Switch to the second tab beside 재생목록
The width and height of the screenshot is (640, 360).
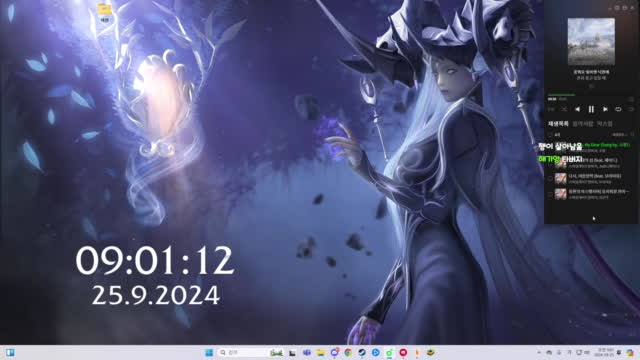click(x=582, y=123)
